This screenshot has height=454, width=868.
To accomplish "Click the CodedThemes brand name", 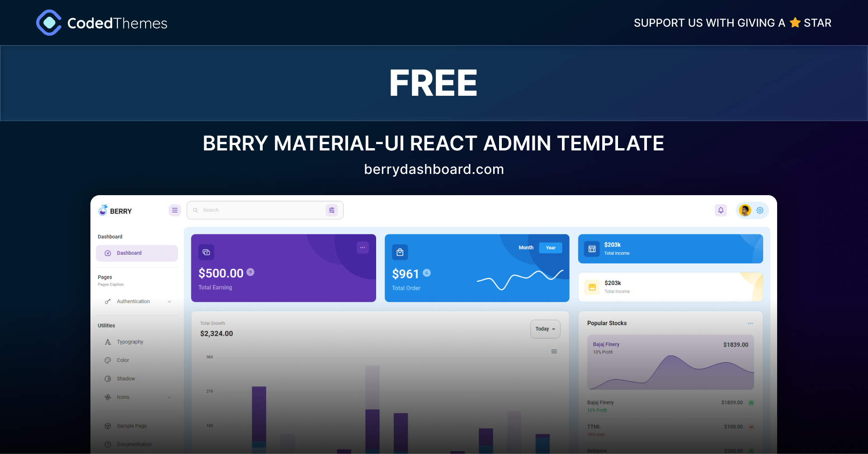I will pos(117,23).
